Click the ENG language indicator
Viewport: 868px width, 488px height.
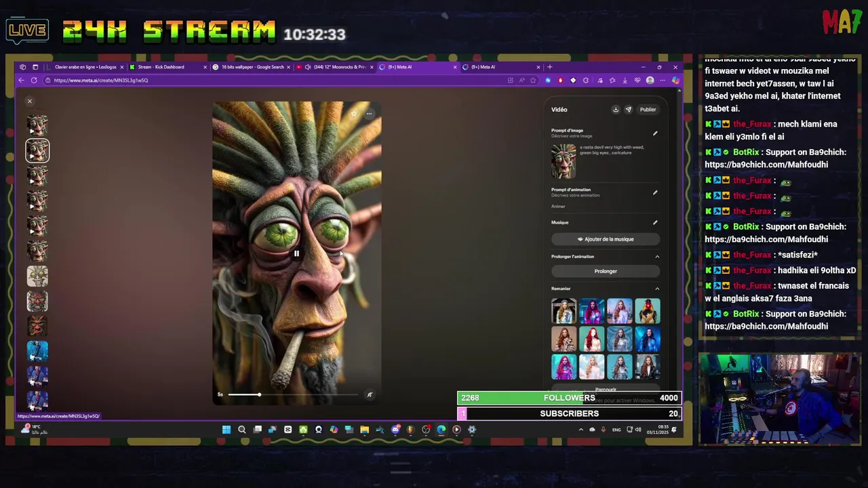coord(616,429)
